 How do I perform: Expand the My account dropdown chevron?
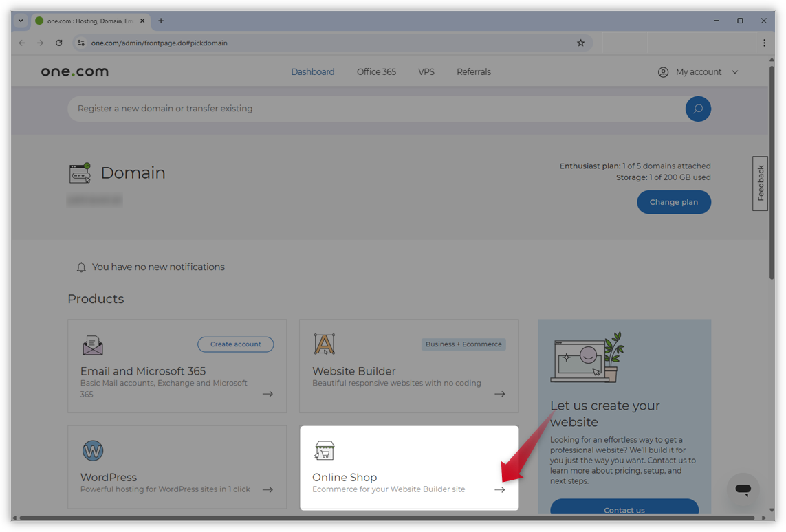(x=734, y=71)
